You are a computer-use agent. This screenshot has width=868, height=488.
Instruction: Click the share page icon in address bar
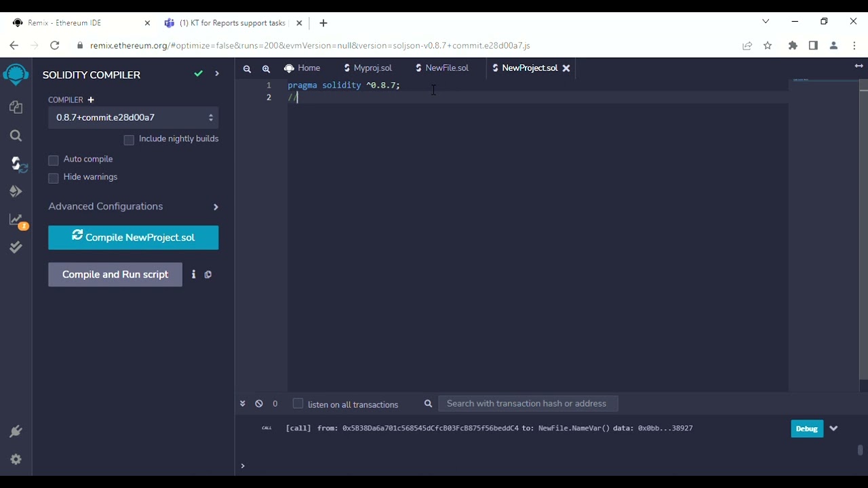point(747,45)
